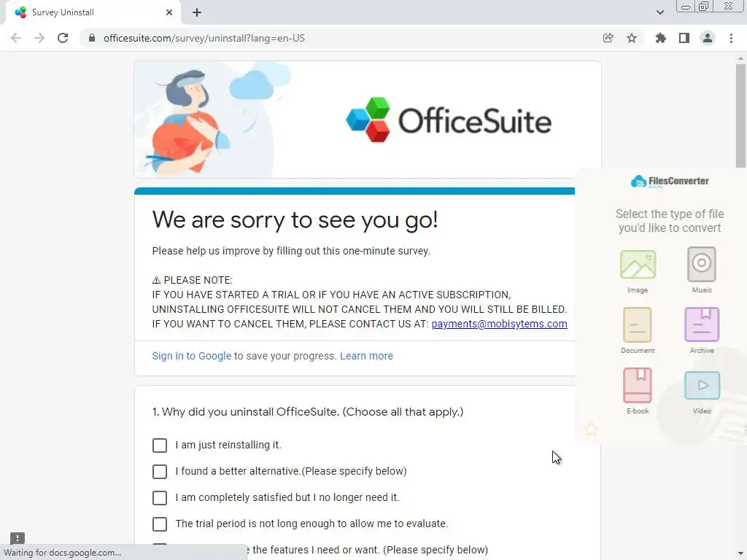Viewport: 747px width, 560px height.
Task: Open the Chrome extensions puzzle icon
Action: click(x=660, y=38)
